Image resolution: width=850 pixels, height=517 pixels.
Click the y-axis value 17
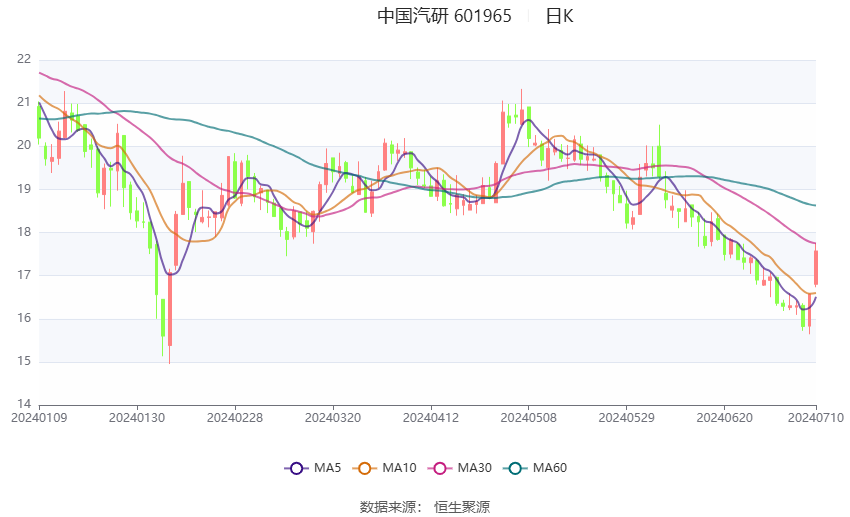click(x=24, y=275)
